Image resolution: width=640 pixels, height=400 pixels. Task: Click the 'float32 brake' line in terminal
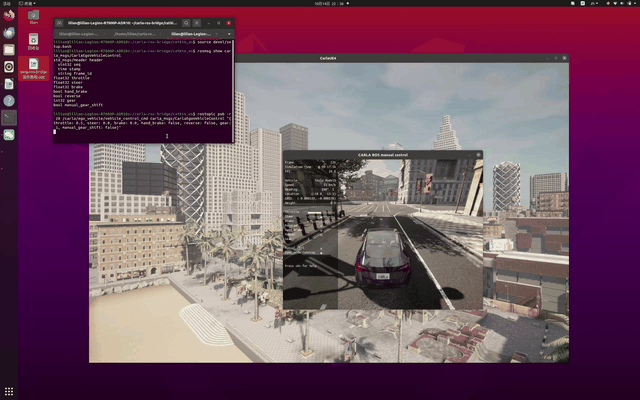(x=69, y=87)
